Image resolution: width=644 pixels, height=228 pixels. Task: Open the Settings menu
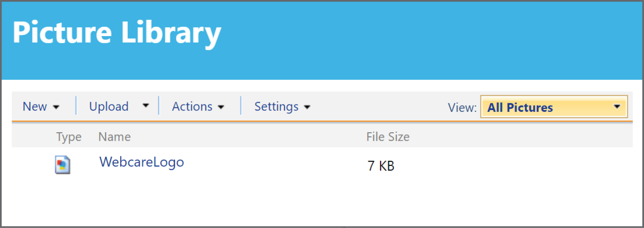pyautogui.click(x=276, y=107)
